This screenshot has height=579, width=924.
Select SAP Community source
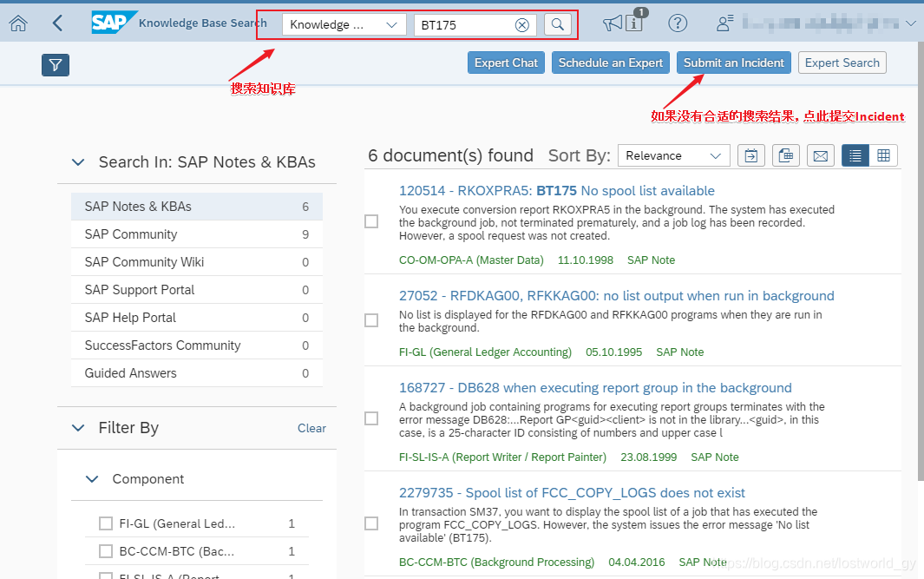197,234
